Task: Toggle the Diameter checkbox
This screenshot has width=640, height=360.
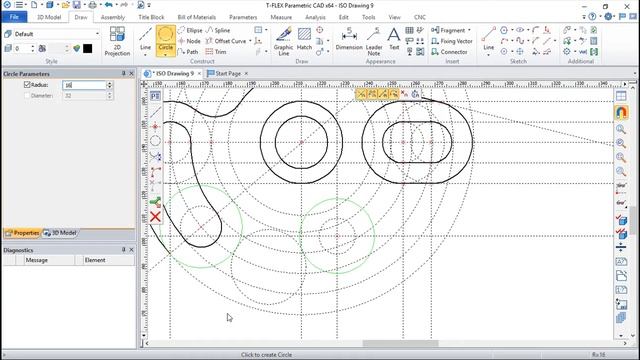Action: [27, 96]
